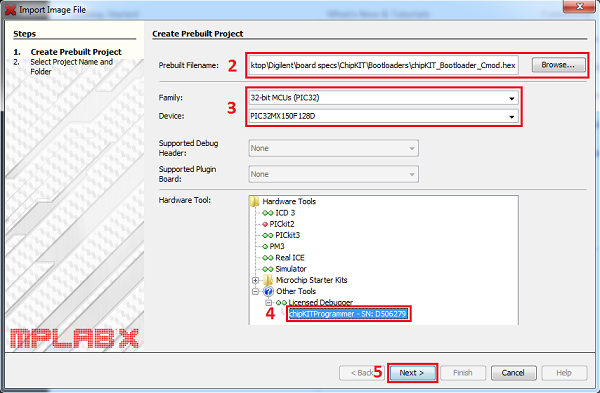
Task: Select the Hardware Tools root folder
Action: 289,201
